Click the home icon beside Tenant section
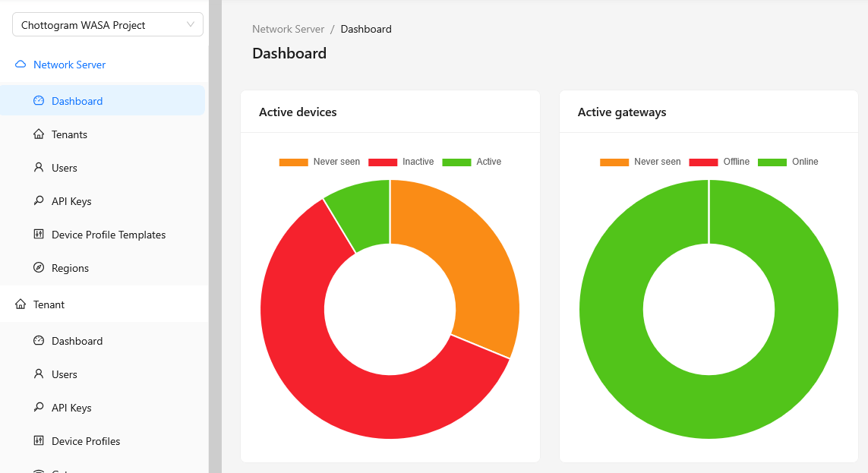The image size is (868, 473). [x=21, y=304]
